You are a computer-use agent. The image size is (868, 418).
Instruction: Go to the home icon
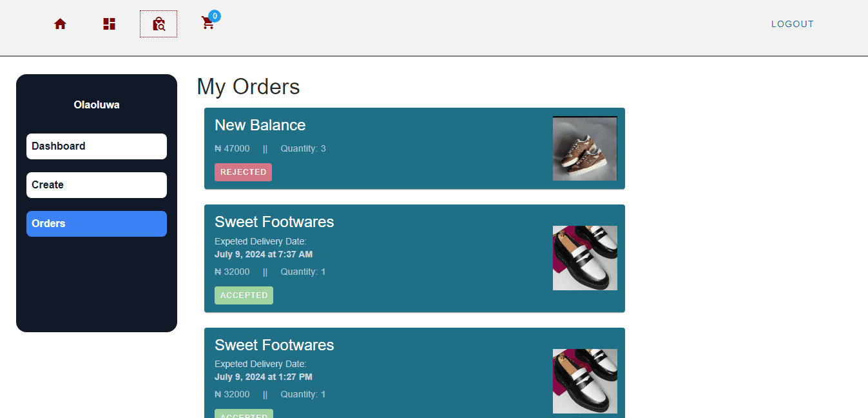pos(60,24)
